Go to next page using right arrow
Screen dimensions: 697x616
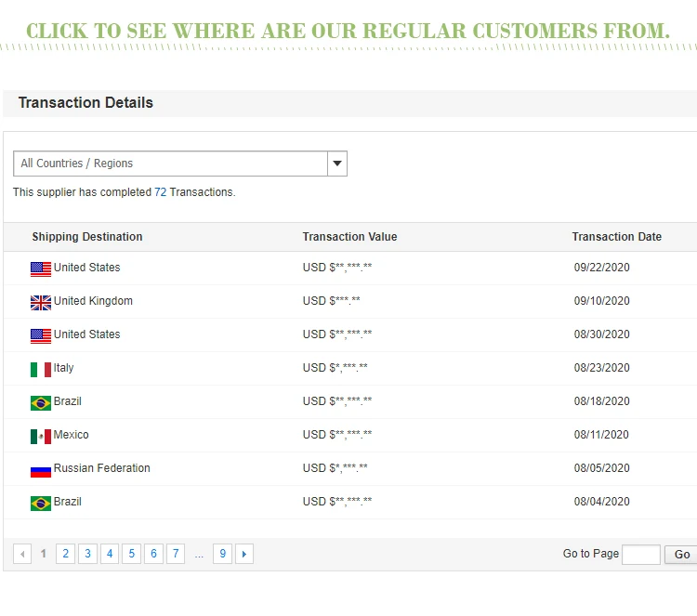click(244, 555)
